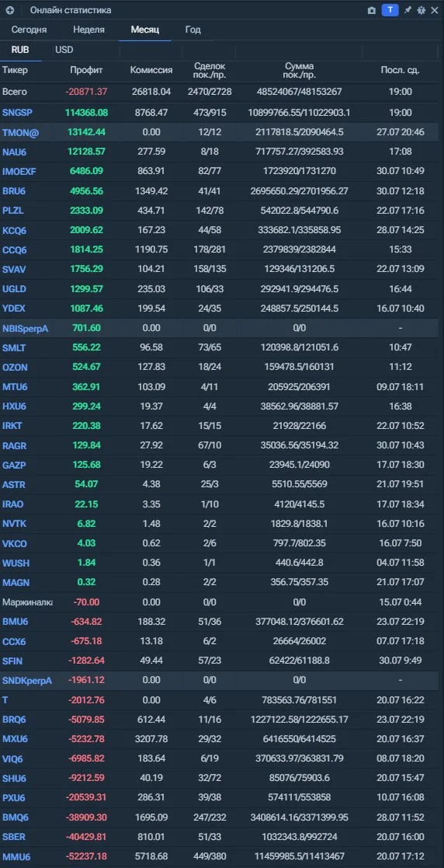Open the NBISperpA ticker
Screen dimensions: 444x868
point(25,328)
